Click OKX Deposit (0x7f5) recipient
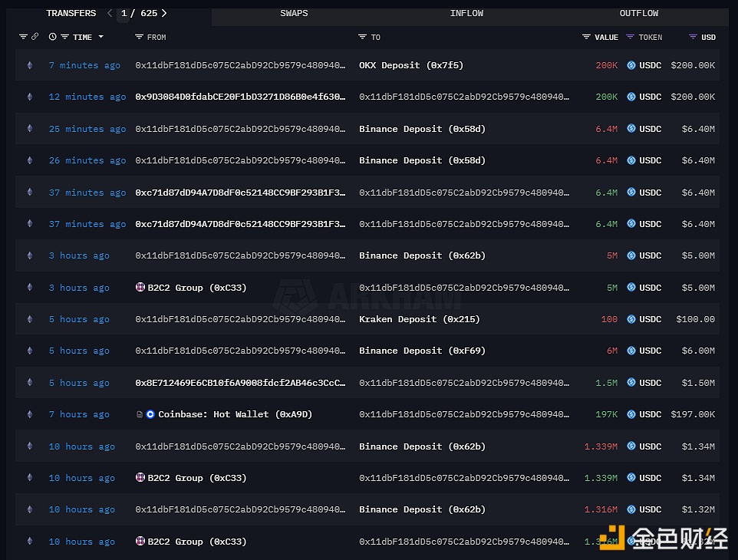 click(411, 65)
